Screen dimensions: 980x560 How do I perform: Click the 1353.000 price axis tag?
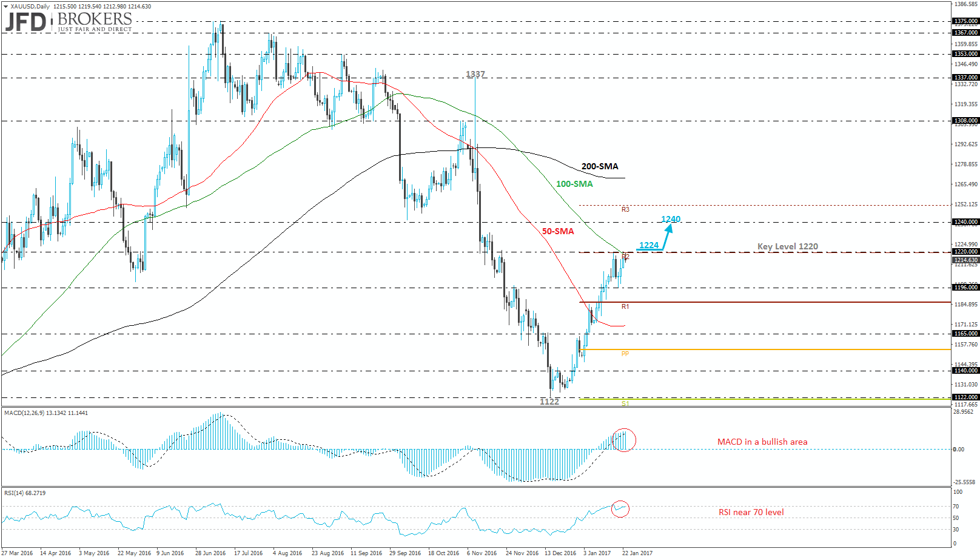click(x=966, y=54)
